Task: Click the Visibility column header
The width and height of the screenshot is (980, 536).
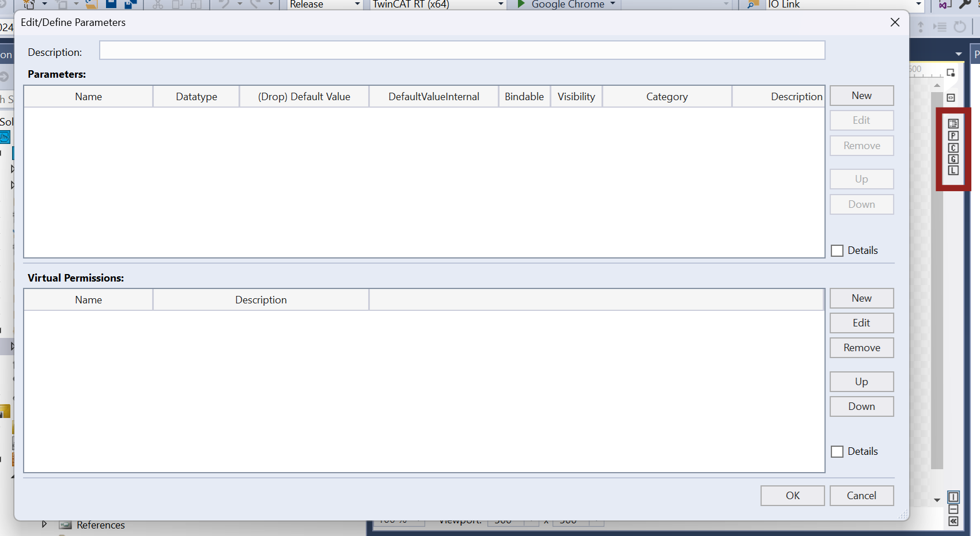Action: (576, 97)
